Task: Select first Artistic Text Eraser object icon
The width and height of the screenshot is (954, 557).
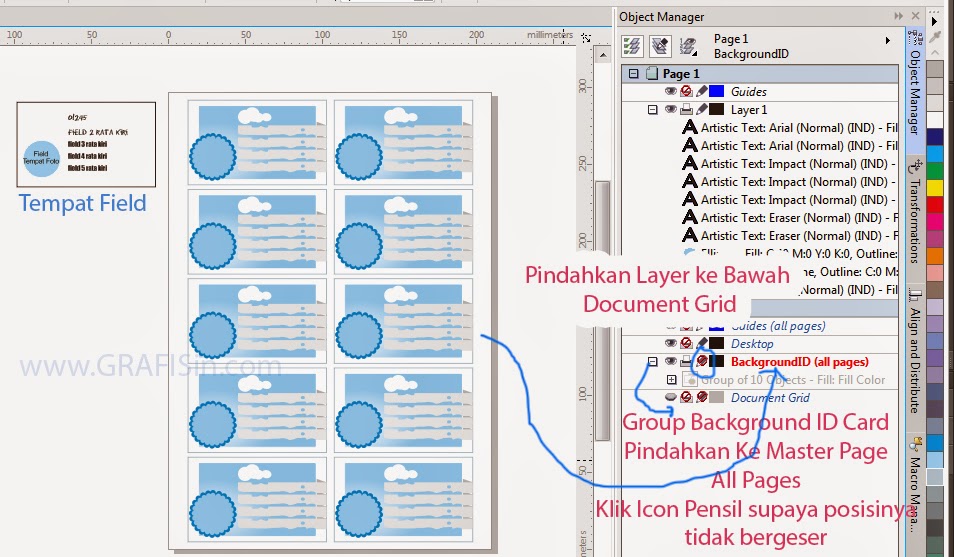Action: (x=689, y=218)
